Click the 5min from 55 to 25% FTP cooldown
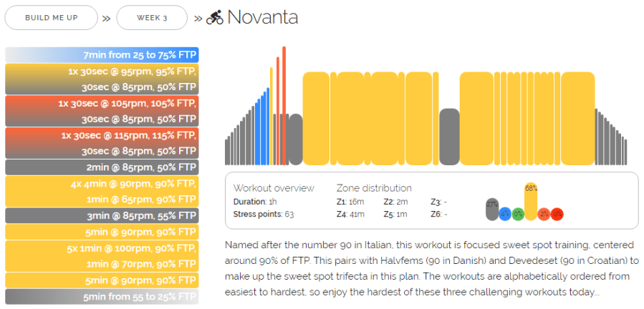Image resolution: width=644 pixels, height=309 pixels. (101, 297)
